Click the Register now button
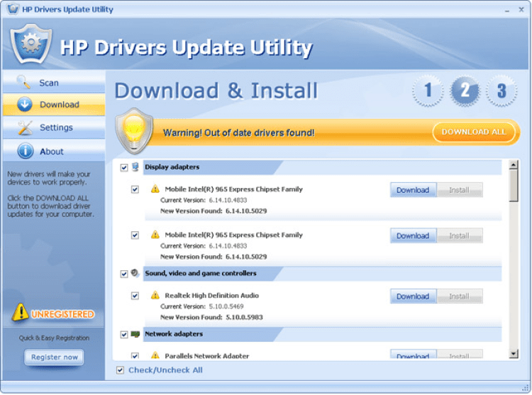532x395 pixels. [54, 357]
